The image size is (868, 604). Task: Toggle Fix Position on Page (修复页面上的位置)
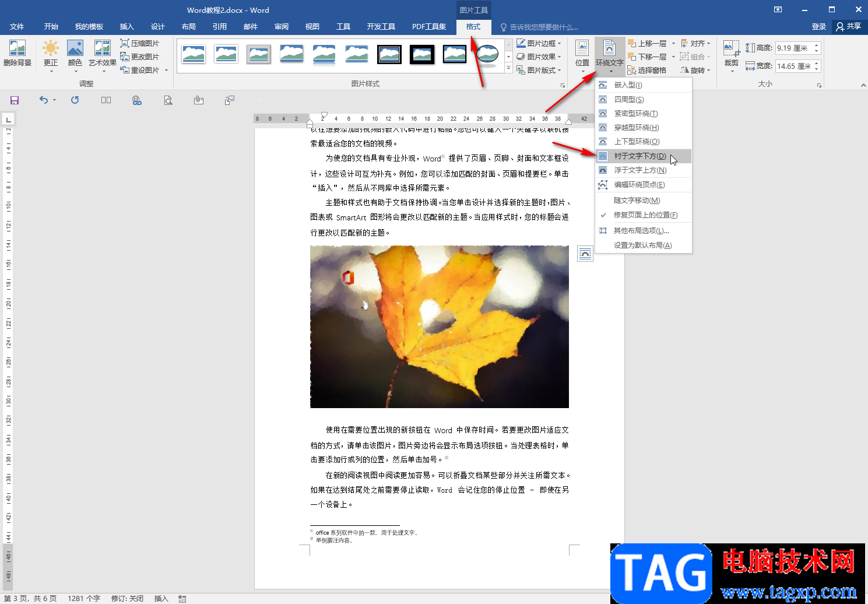click(x=644, y=215)
